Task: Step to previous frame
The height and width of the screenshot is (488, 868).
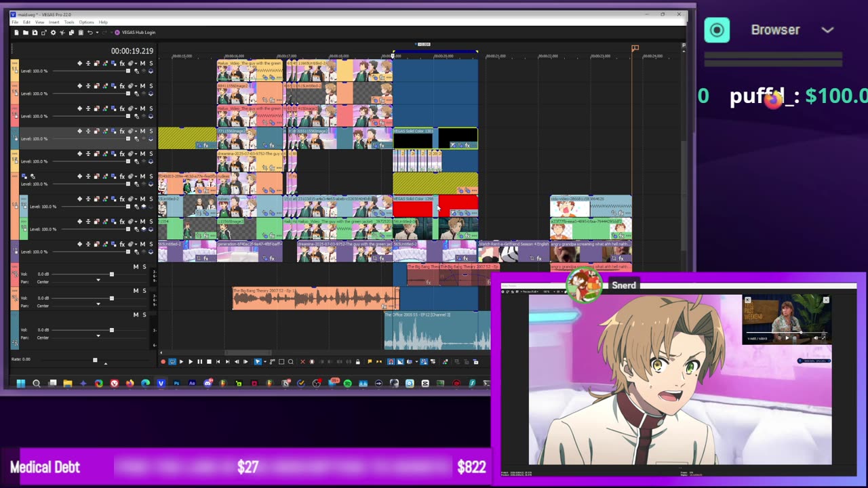Action: (x=237, y=362)
